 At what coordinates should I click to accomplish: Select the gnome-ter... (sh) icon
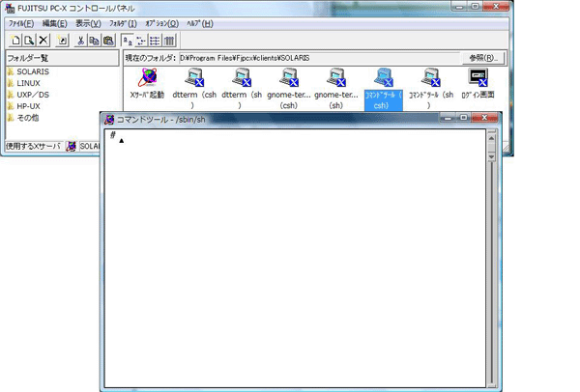[336, 89]
